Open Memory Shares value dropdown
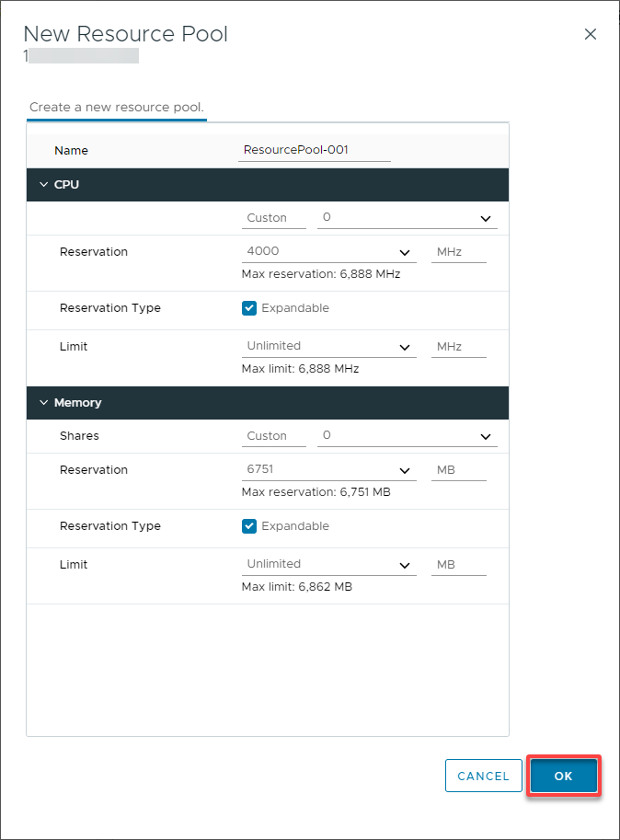Screen dimensions: 620x840 407,436
